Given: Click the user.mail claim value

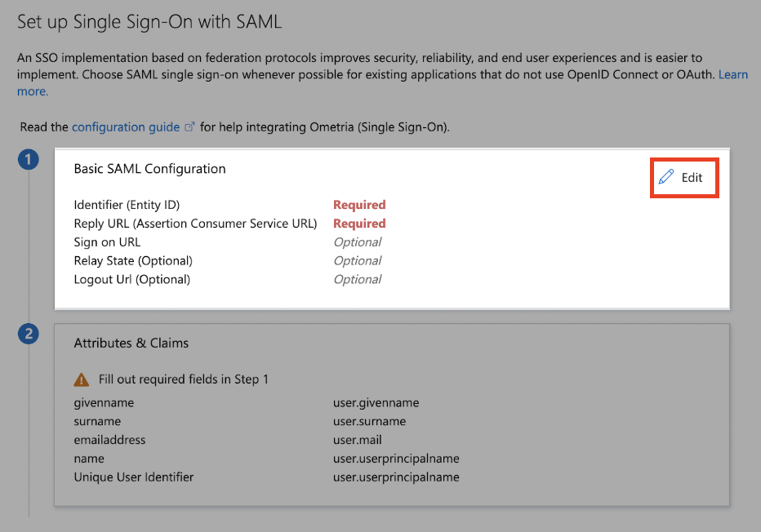Looking at the screenshot, I should tap(357, 440).
